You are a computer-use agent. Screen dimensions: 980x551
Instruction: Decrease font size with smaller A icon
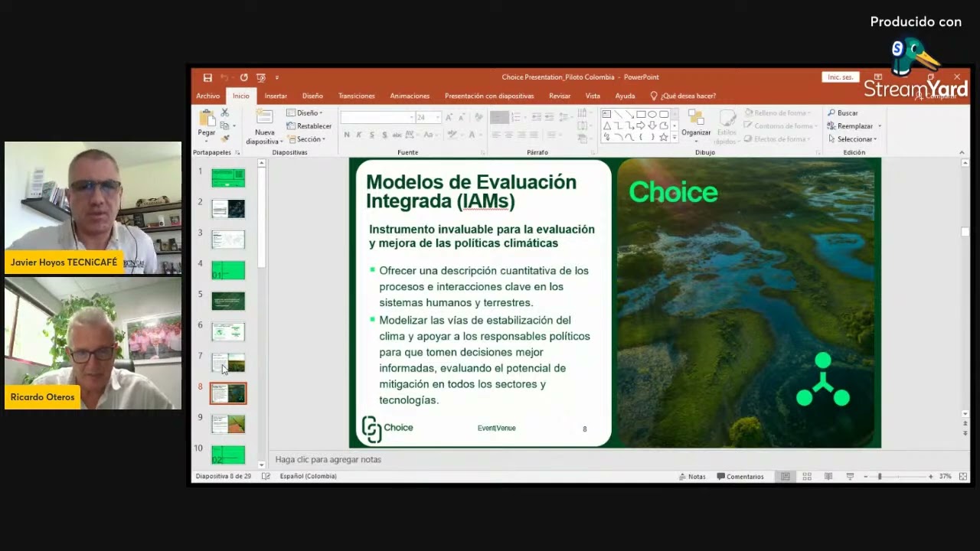462,117
